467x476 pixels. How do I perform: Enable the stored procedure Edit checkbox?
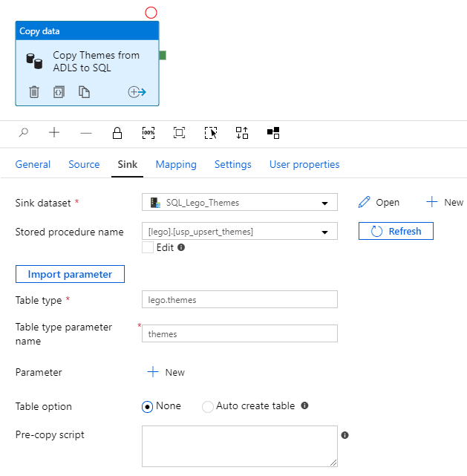pos(148,247)
